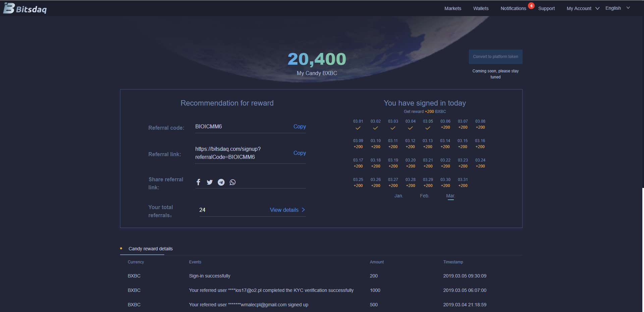644x312 pixels.
Task: Click the My Candy BXBC label
Action: (x=317, y=73)
